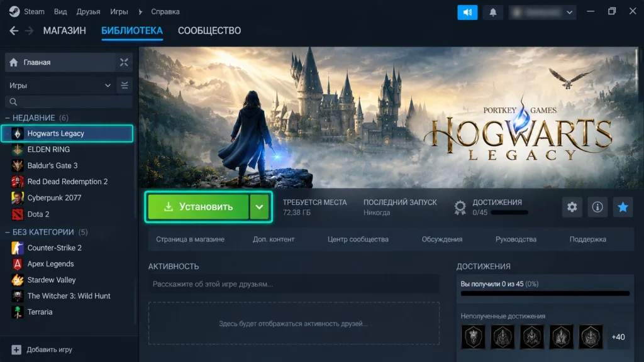Go back with the left arrow

pos(14,31)
